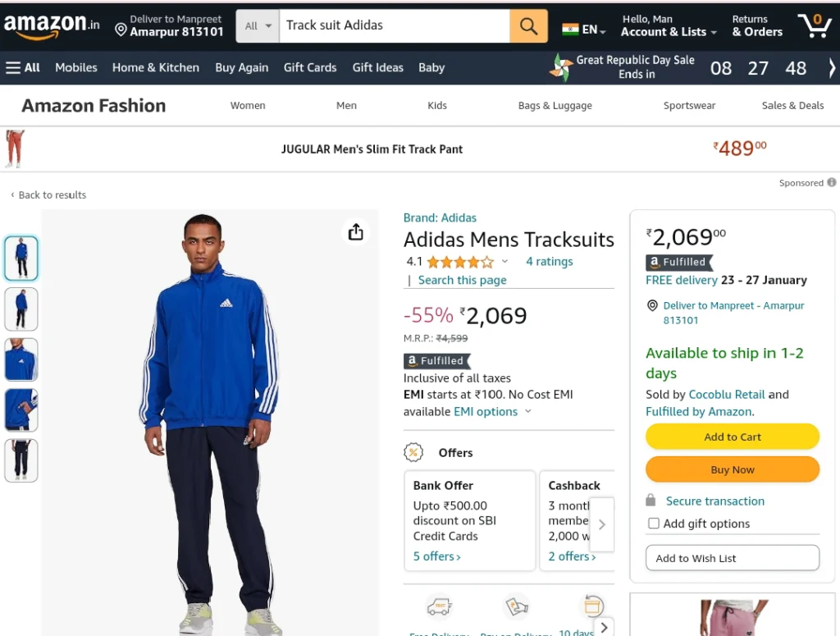Click the Buy Now button
The width and height of the screenshot is (840, 636).
[732, 469]
